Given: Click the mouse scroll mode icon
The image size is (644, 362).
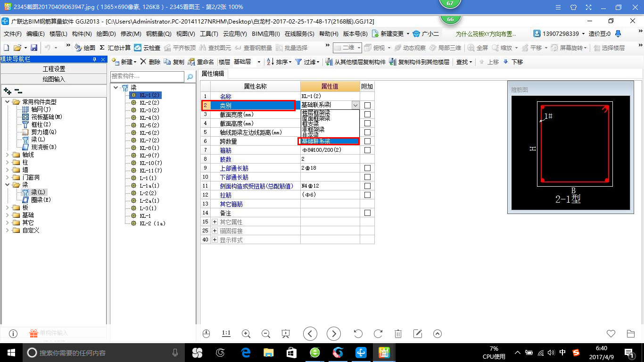Looking at the screenshot, I should [x=206, y=334].
